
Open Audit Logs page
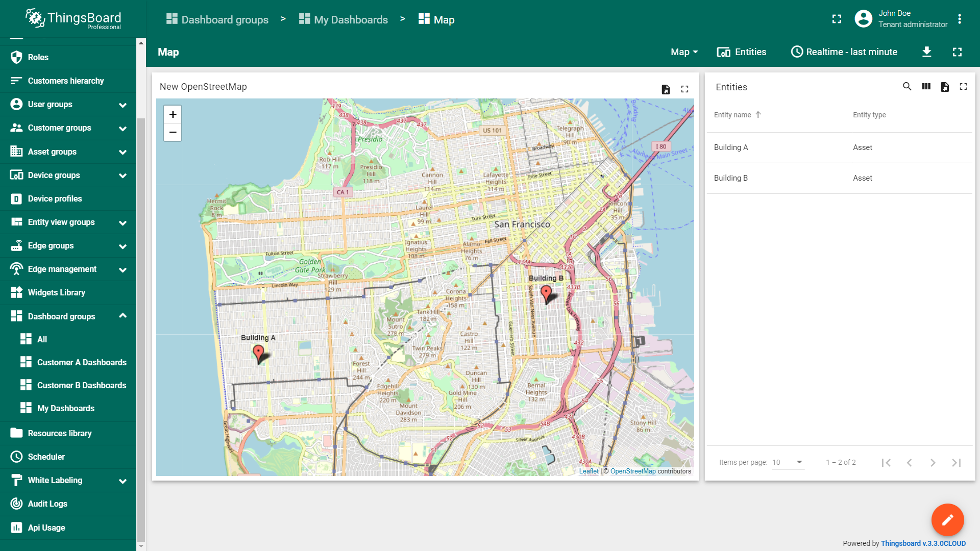click(68, 504)
